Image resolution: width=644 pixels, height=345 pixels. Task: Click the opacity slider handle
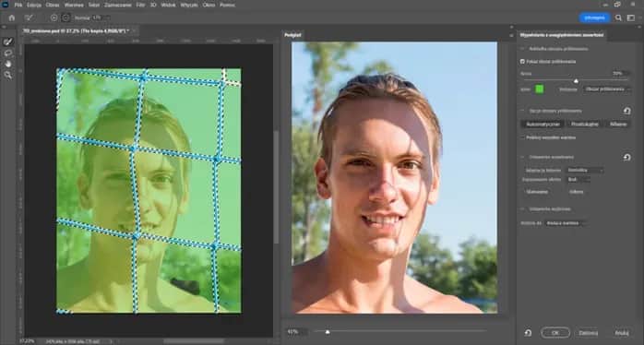tap(576, 81)
